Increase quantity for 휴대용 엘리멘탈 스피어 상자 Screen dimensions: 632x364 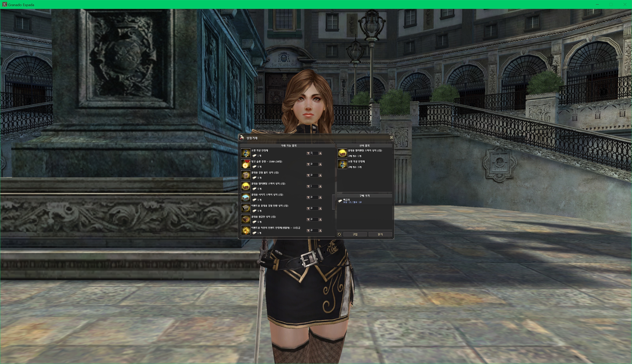click(x=320, y=186)
